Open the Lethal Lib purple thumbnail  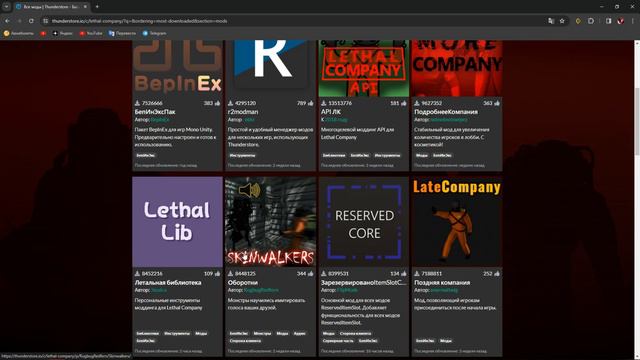click(178, 222)
